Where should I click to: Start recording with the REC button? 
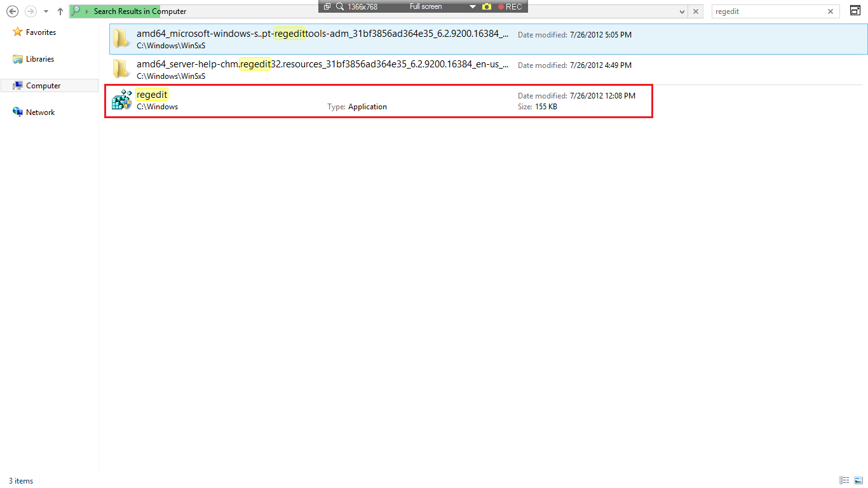point(510,6)
